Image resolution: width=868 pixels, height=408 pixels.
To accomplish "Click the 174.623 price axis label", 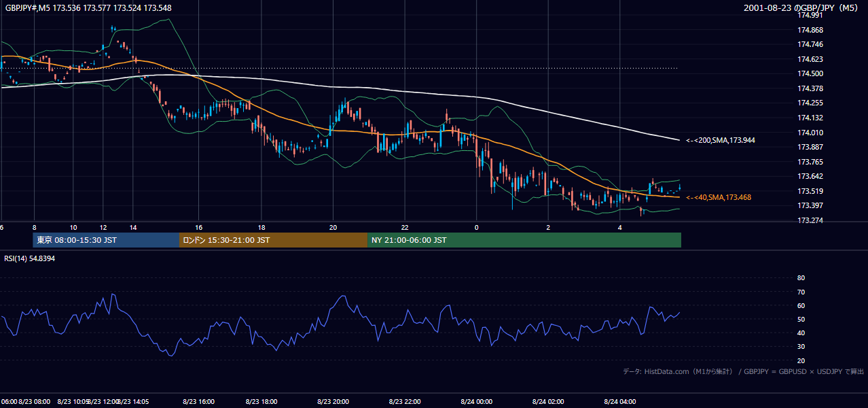I will [x=810, y=59].
